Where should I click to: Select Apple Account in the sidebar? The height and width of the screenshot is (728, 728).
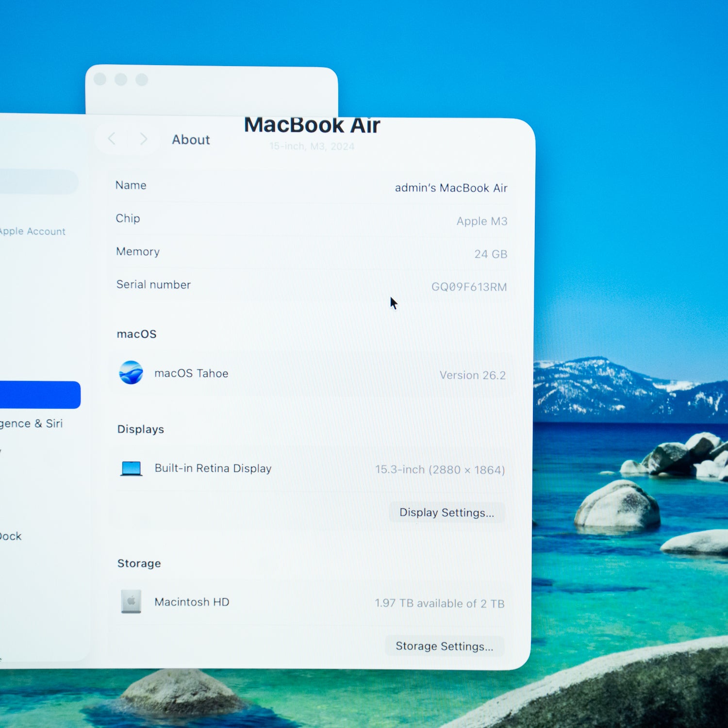pos(33,231)
